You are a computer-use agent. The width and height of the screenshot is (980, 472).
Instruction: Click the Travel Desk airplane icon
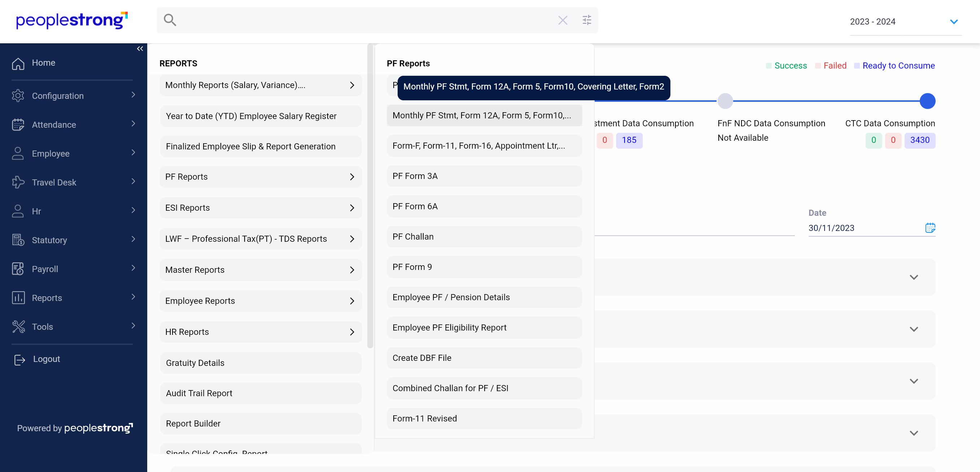coord(18,183)
